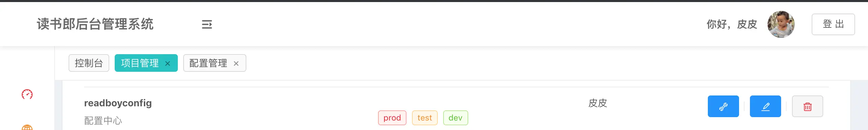Click the 你好，皮皮 greeting text

[732, 24]
